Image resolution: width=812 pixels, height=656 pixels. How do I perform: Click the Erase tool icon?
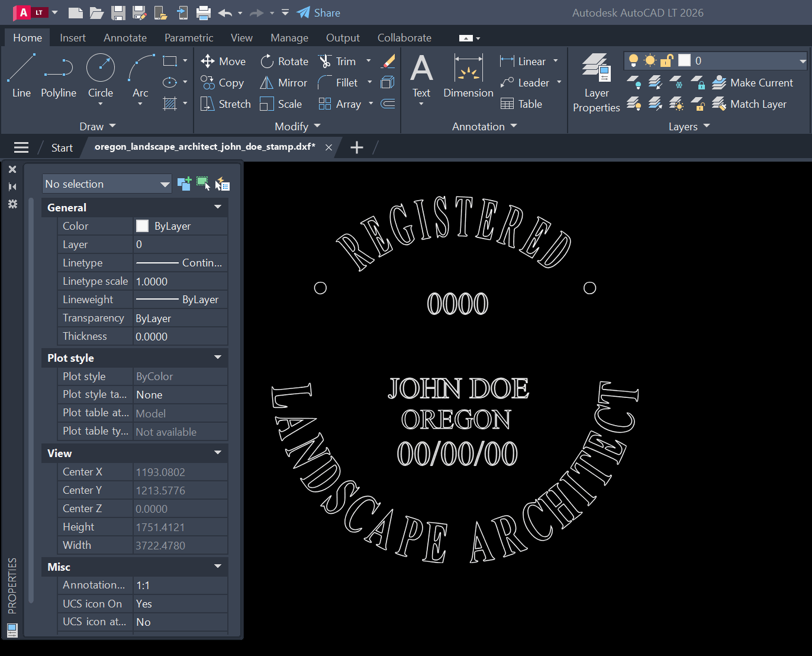pos(388,62)
